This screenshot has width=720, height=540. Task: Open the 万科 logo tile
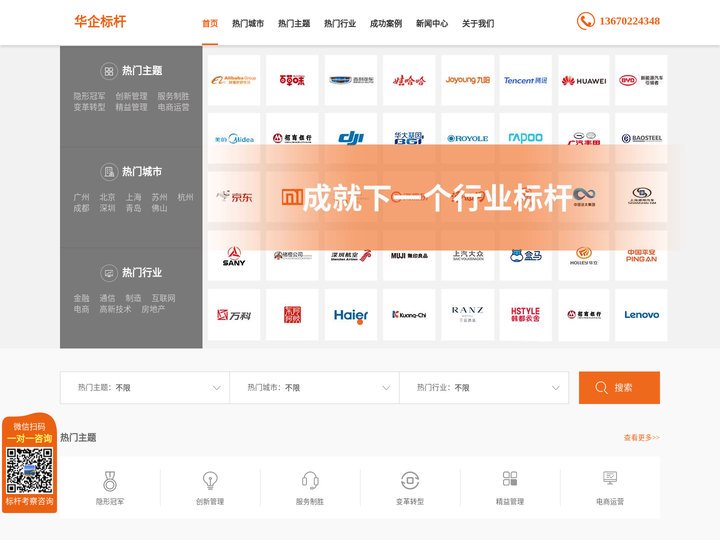point(234,315)
